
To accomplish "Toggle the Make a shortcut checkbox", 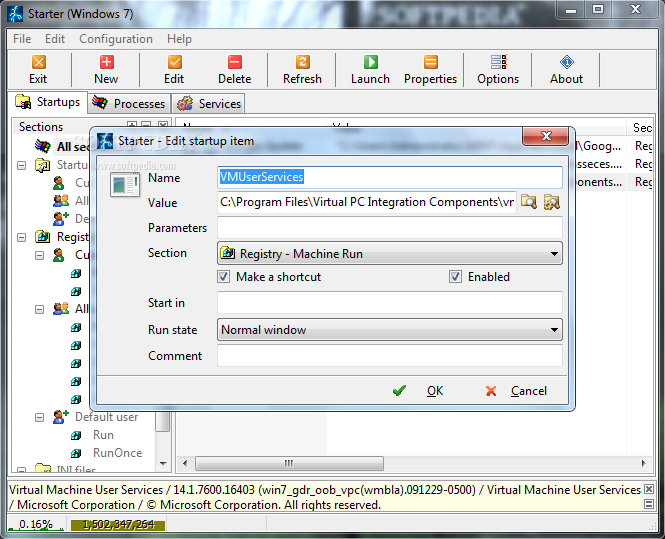I will (x=224, y=277).
